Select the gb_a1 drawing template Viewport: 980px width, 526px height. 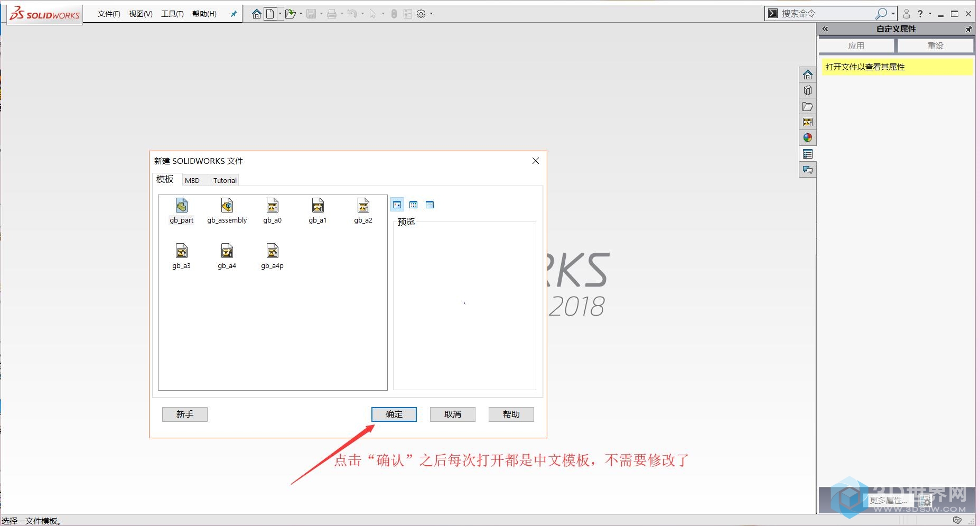tap(318, 211)
